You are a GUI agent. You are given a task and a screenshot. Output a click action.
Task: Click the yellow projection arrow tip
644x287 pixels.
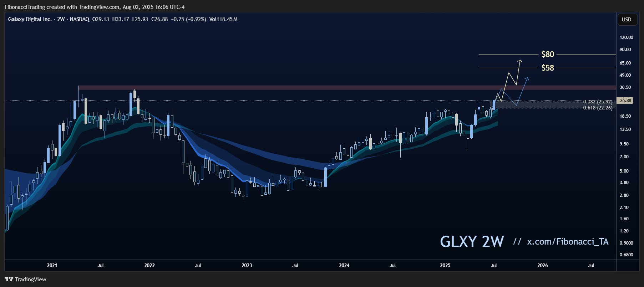[x=520, y=60]
